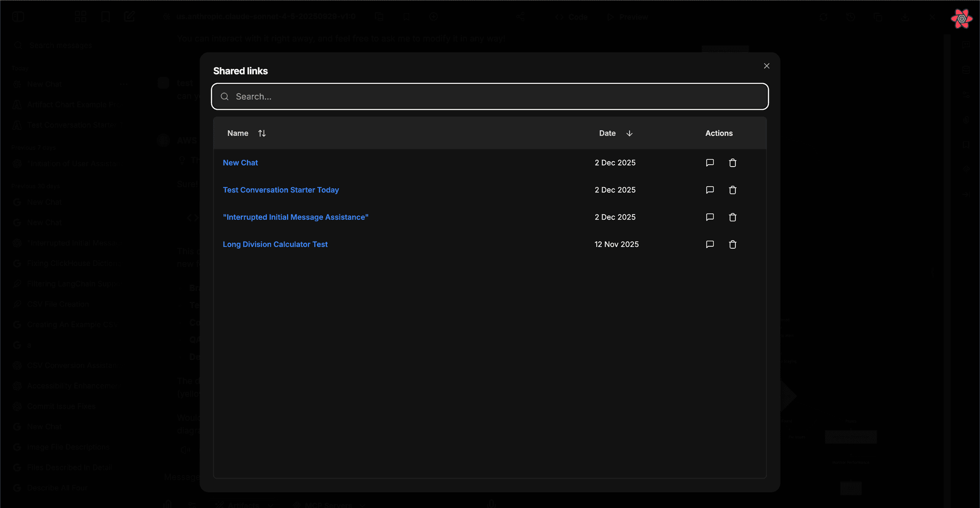
Task: Delete Long Division Calculator Test shared link
Action: click(733, 244)
